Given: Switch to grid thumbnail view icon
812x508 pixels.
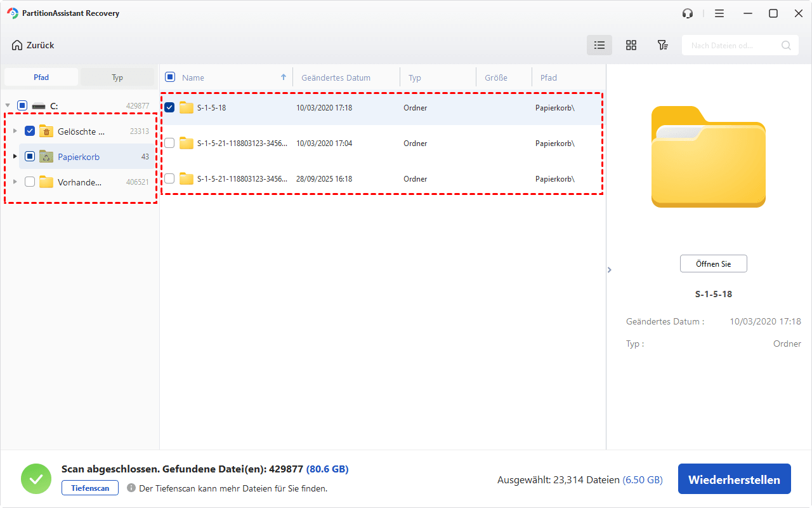Looking at the screenshot, I should coord(631,45).
